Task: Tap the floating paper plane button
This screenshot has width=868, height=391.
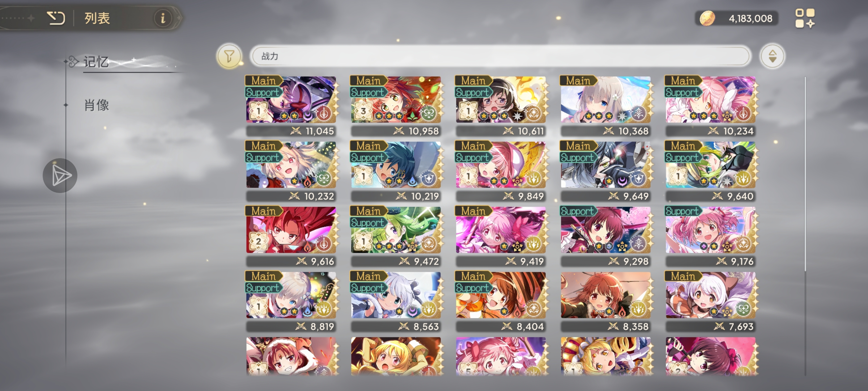Action: coord(60,176)
